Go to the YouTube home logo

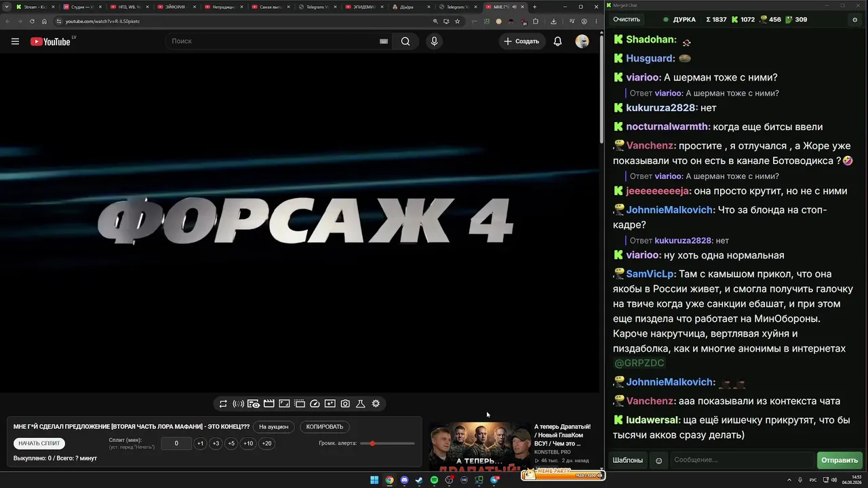[50, 41]
